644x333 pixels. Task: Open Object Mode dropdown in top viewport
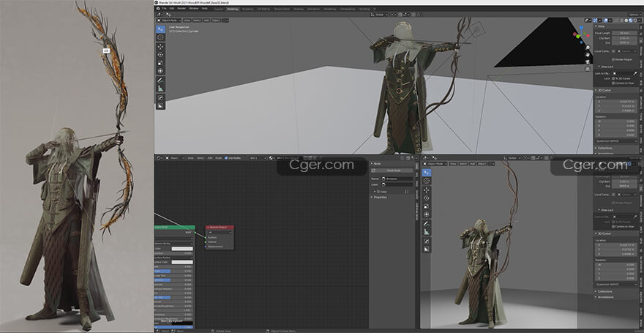(x=169, y=20)
